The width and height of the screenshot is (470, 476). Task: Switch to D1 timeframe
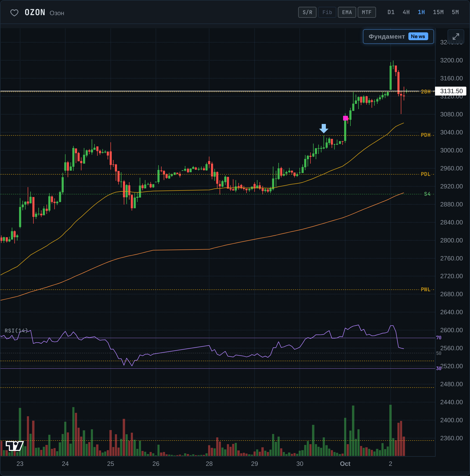[391, 12]
